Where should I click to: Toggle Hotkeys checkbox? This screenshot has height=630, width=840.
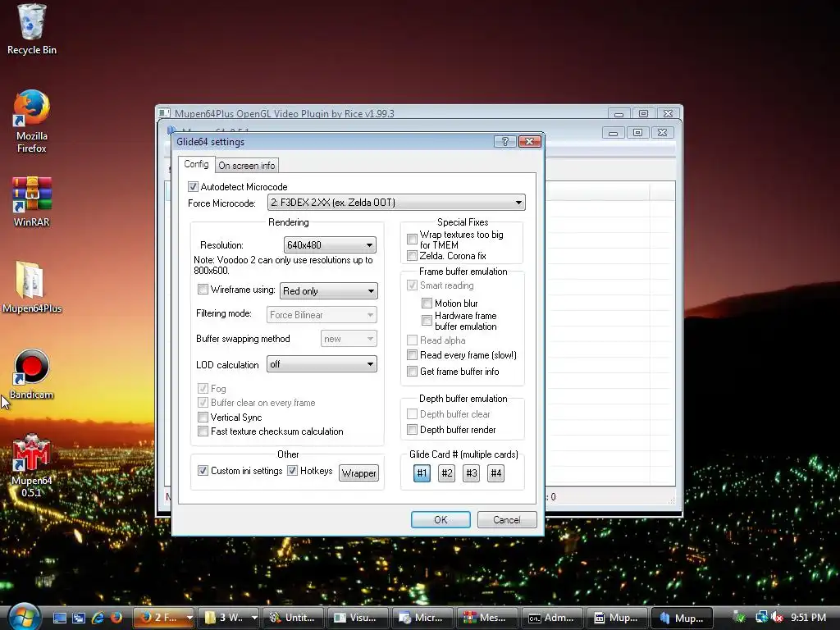(x=293, y=470)
